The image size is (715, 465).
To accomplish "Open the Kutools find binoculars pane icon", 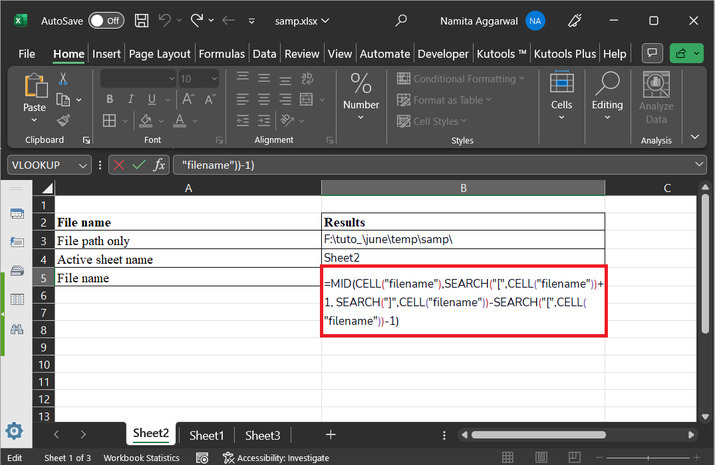I will tap(16, 328).
